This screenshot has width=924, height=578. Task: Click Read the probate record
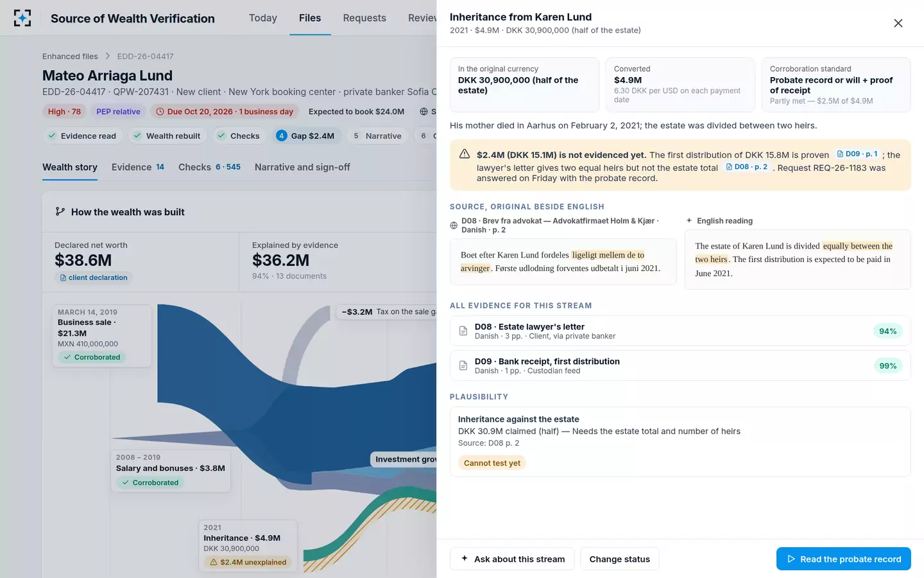pos(844,559)
